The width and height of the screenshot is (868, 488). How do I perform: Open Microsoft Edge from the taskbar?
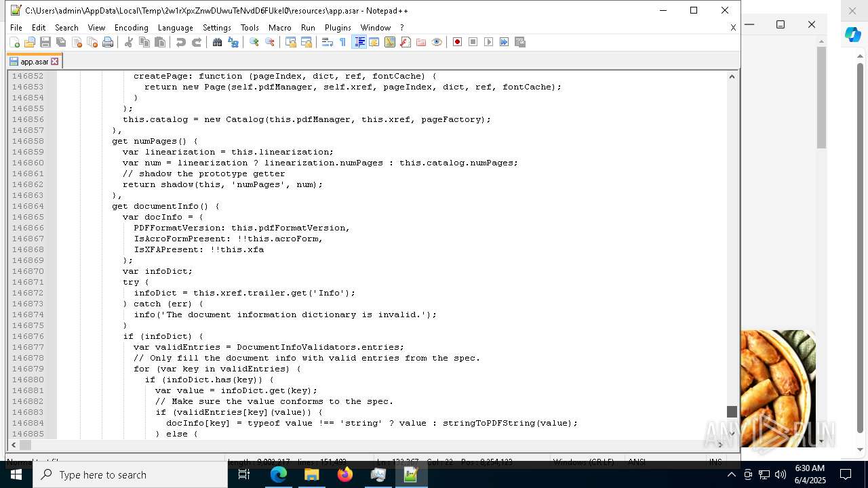tap(279, 474)
